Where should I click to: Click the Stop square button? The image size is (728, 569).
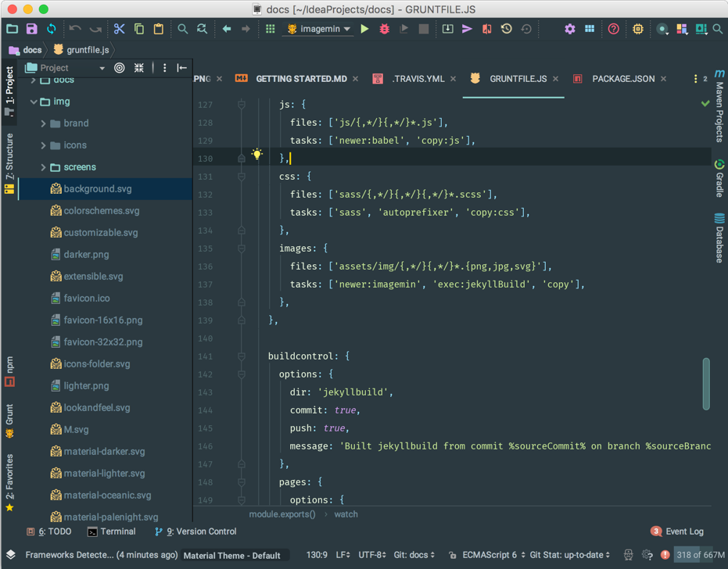click(x=424, y=29)
